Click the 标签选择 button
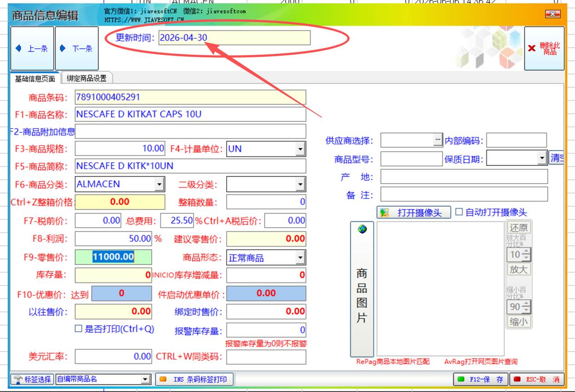This screenshot has width=575, height=392. 32,379
